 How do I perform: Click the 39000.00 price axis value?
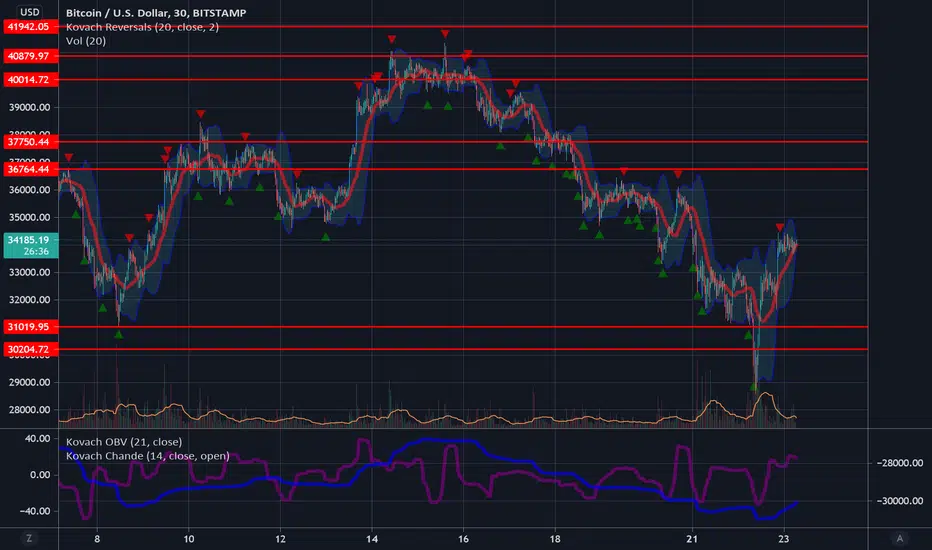click(29, 108)
